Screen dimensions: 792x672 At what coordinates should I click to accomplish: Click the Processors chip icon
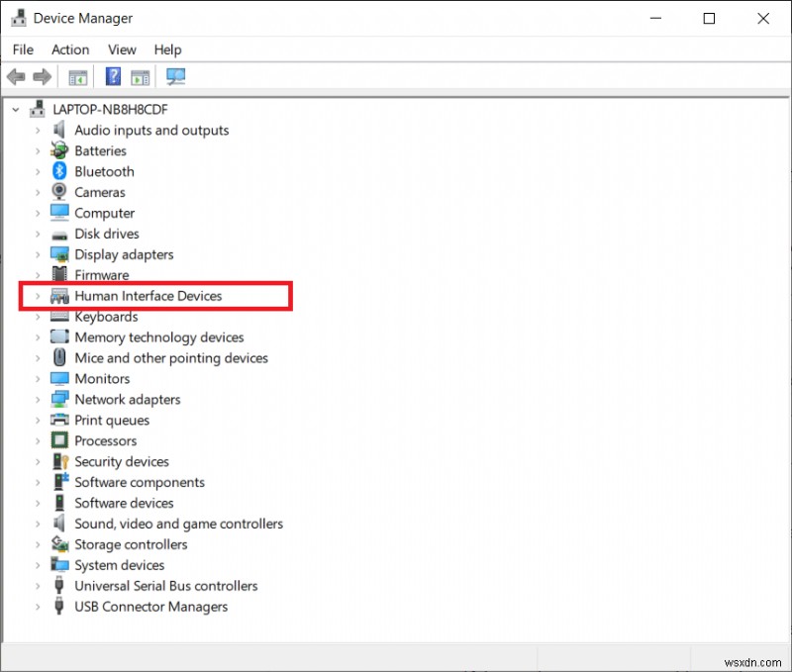click(59, 440)
